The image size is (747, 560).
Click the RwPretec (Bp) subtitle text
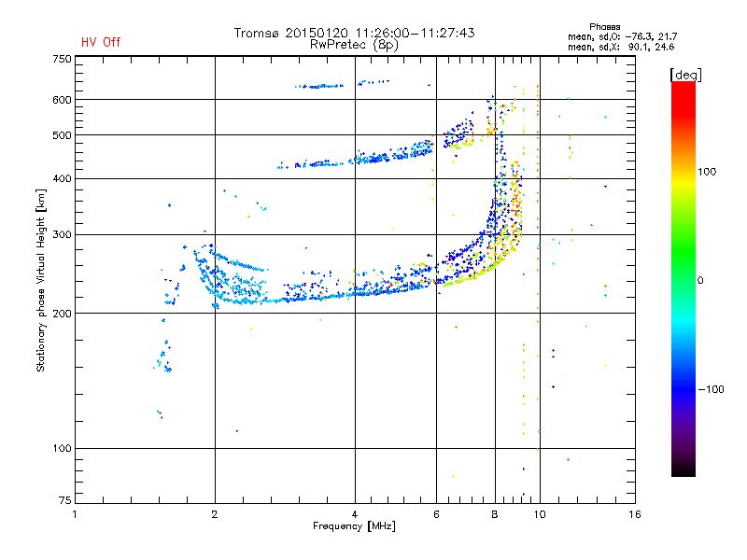pos(354,44)
